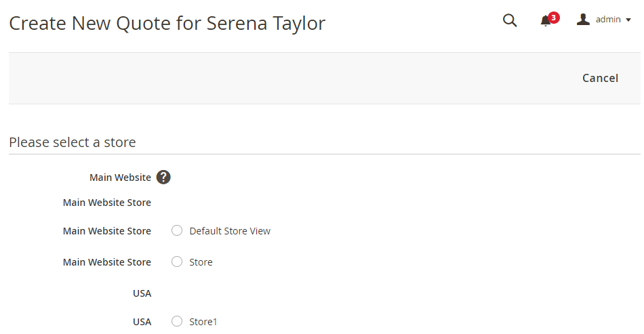The image size is (644, 334).
Task: Click the Main Website label
Action: pyautogui.click(x=120, y=178)
